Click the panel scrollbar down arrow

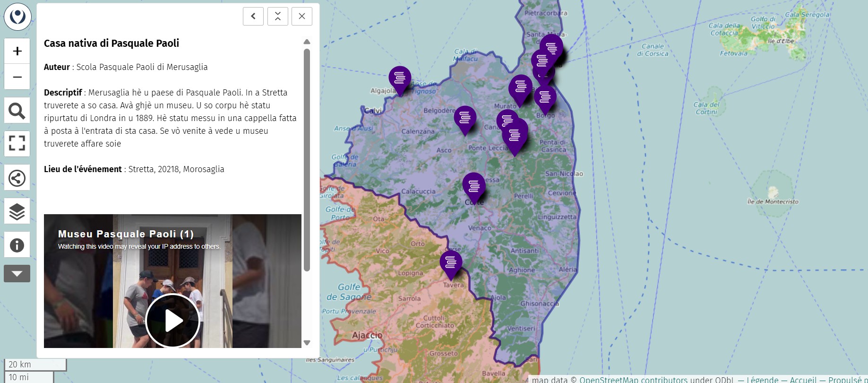(x=307, y=343)
